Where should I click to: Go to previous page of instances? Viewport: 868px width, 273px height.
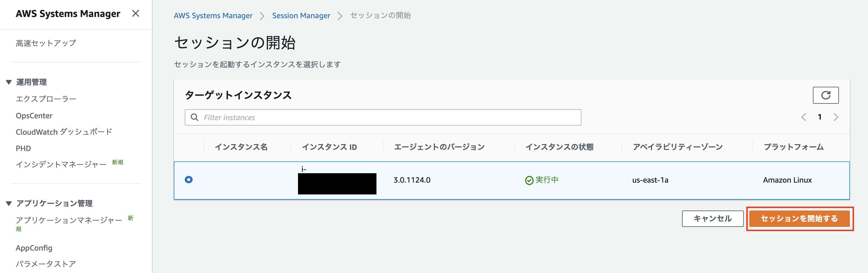pyautogui.click(x=803, y=117)
